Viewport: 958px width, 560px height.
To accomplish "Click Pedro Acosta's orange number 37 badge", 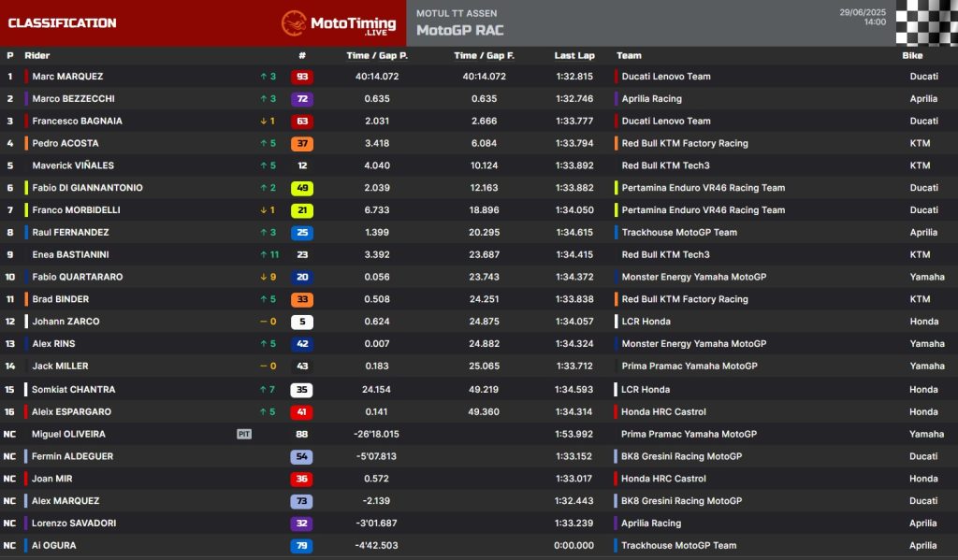I will click(x=302, y=144).
